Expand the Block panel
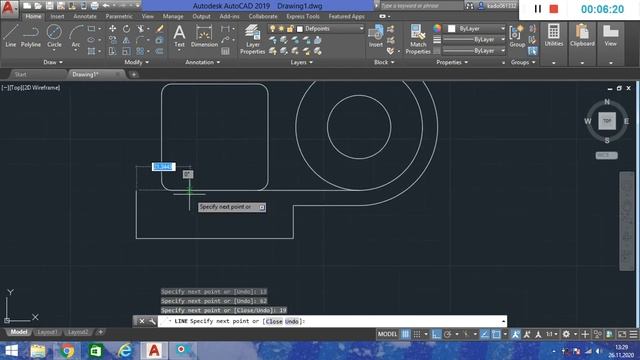Image resolution: width=640 pixels, height=360 pixels. 384,62
